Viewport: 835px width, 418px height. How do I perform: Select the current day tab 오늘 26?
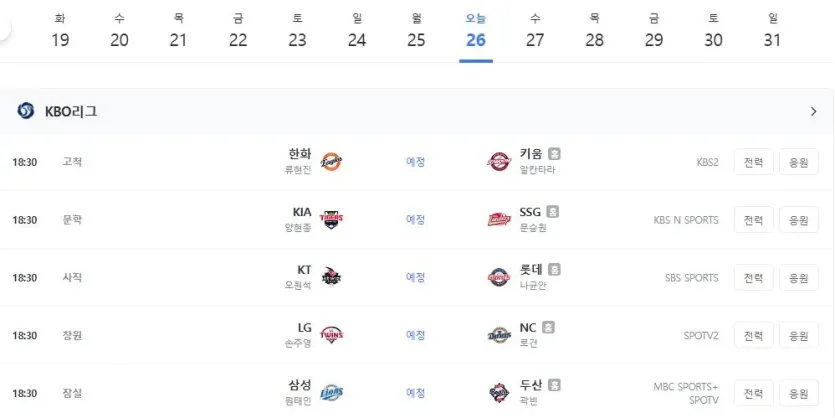coord(476,32)
